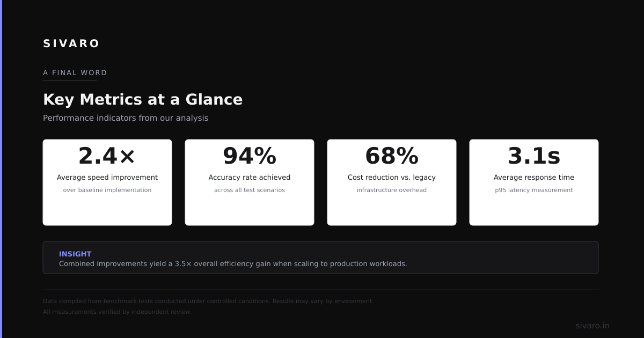Click the INSIGHT label in the callout
The image size is (644, 338).
tap(75, 254)
